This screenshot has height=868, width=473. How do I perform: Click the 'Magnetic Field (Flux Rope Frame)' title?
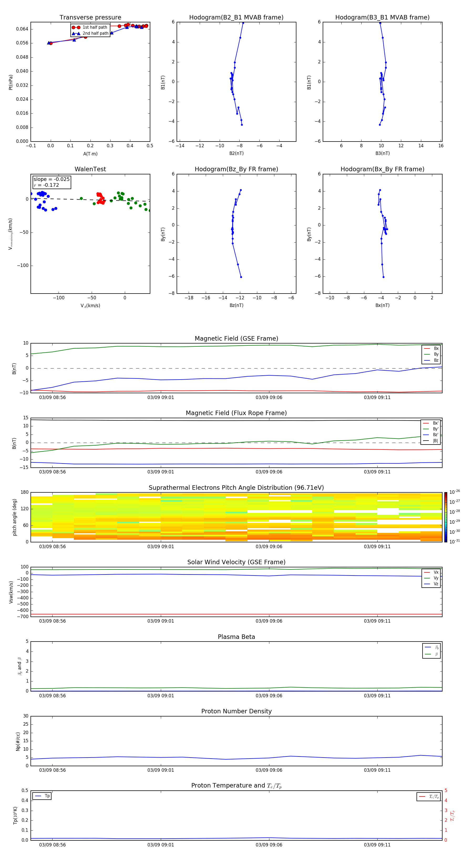pos(236,413)
